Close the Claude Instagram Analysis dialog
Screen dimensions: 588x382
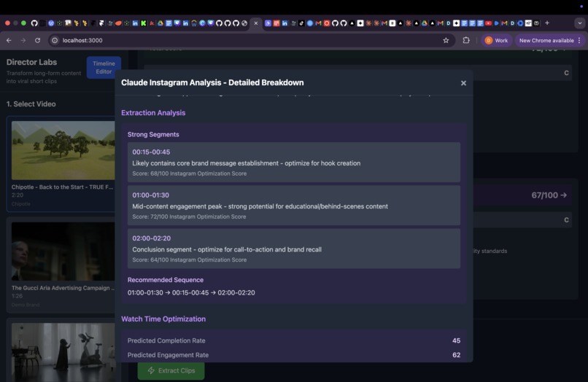(x=463, y=83)
